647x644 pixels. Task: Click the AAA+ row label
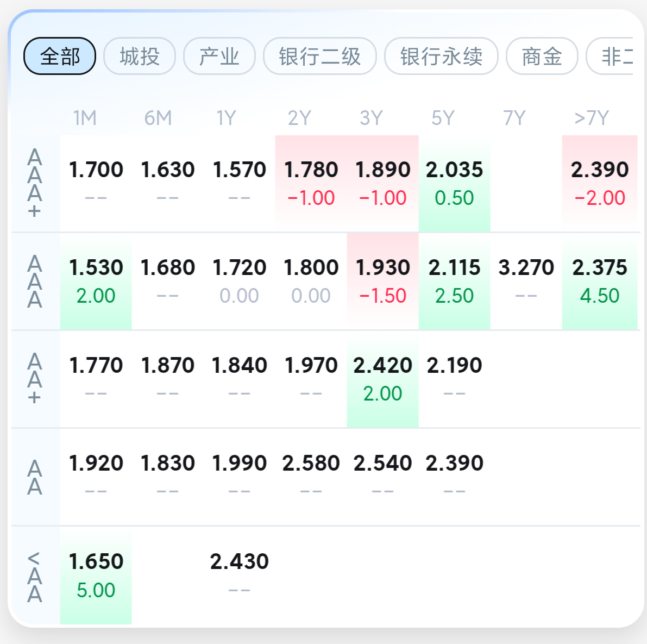click(x=35, y=183)
